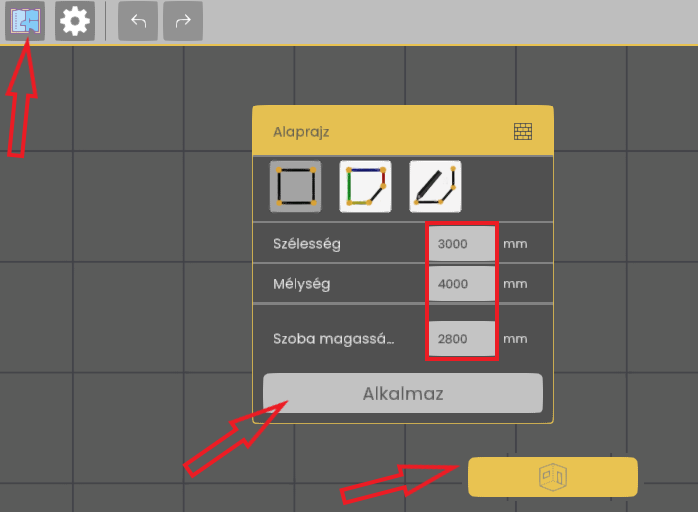Click the Alaprajz panel title
Viewport: 698px width, 512px height.
(x=301, y=132)
